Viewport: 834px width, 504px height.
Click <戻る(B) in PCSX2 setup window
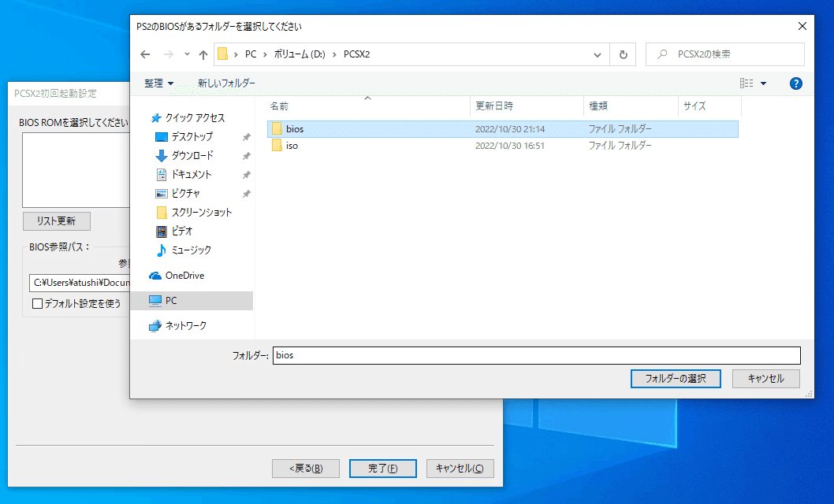coord(306,469)
